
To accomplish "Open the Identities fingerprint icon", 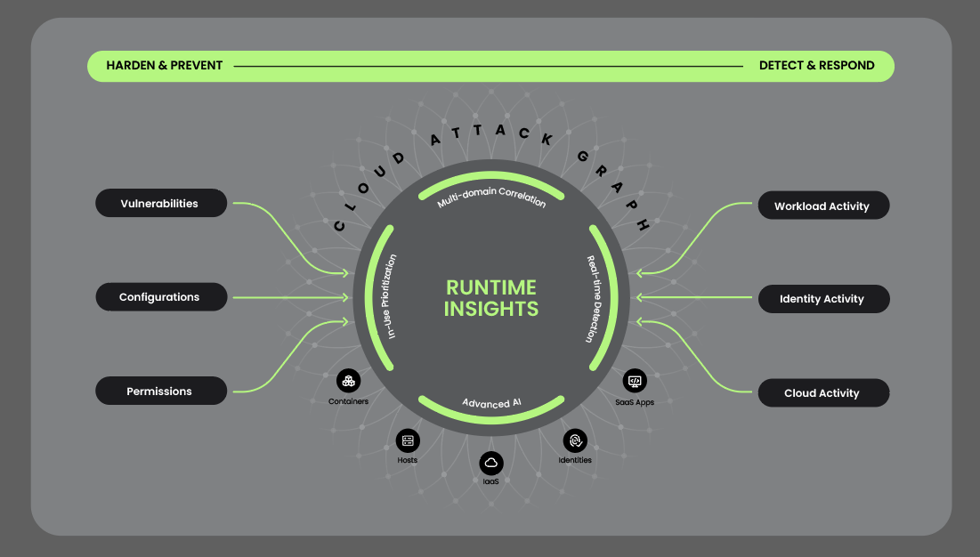I will point(575,440).
